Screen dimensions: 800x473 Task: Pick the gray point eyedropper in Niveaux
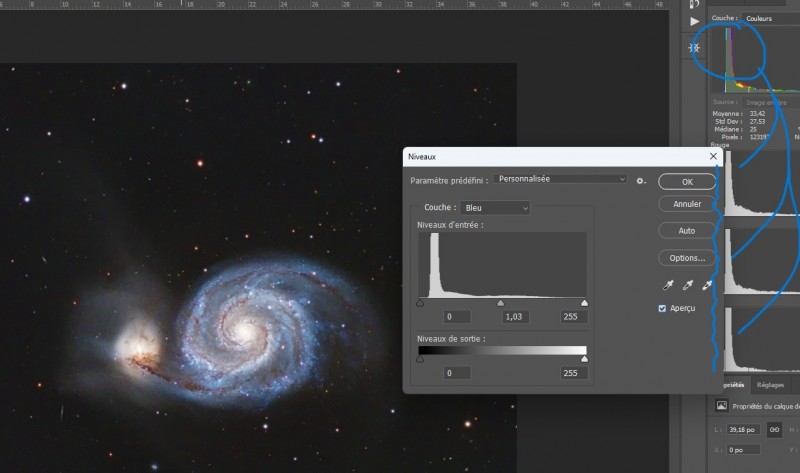(688, 285)
